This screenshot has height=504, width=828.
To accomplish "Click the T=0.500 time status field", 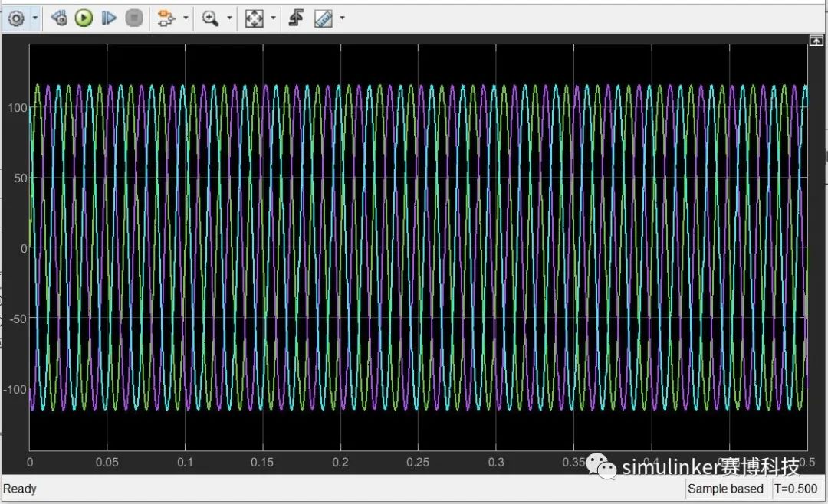I will pos(795,489).
